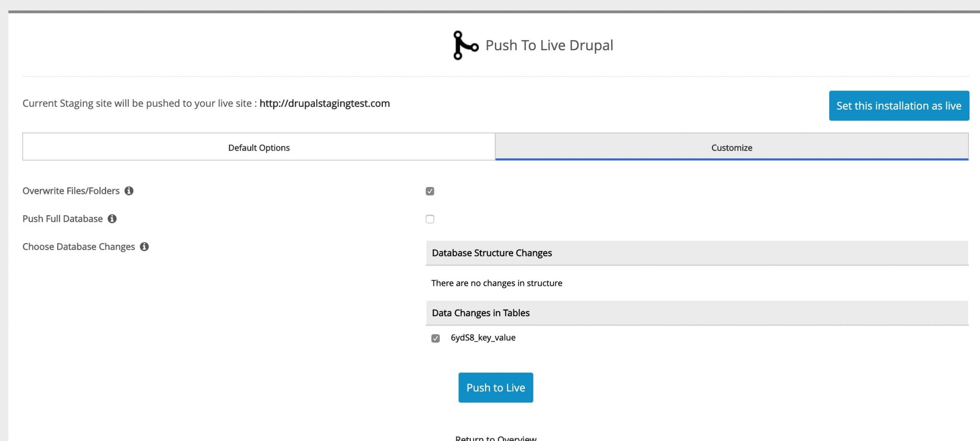Open info tooltip beside Choose Database Changes
This screenshot has height=441, width=980.
pyautogui.click(x=145, y=247)
